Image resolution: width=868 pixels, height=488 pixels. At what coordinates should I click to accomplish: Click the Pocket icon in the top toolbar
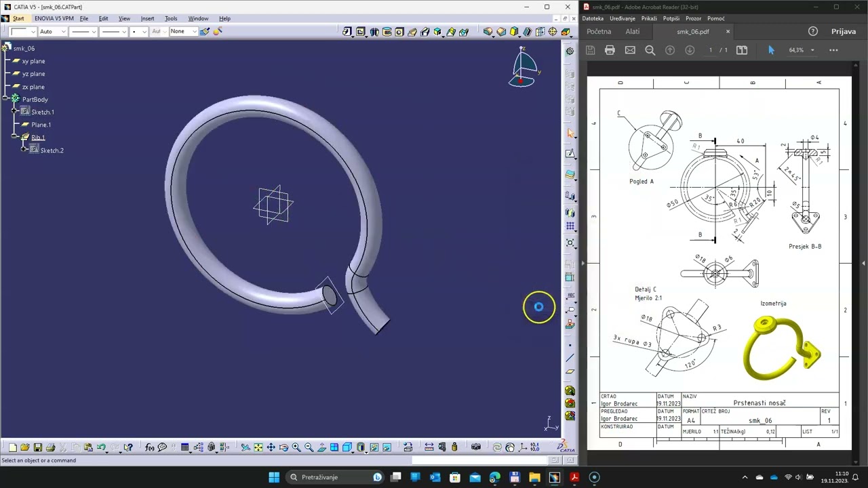pos(361,32)
